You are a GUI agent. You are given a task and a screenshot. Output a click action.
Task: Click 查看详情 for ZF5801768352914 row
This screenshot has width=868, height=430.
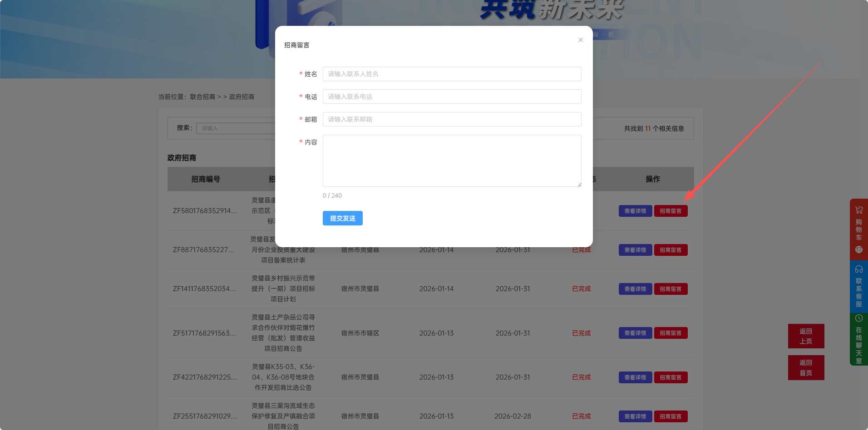[x=635, y=211]
